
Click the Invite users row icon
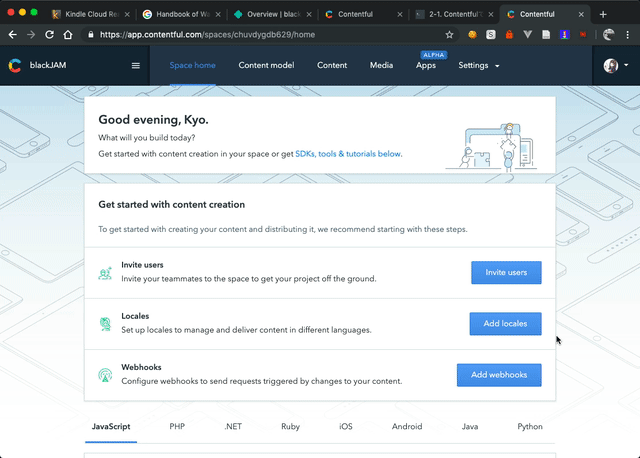(x=105, y=273)
